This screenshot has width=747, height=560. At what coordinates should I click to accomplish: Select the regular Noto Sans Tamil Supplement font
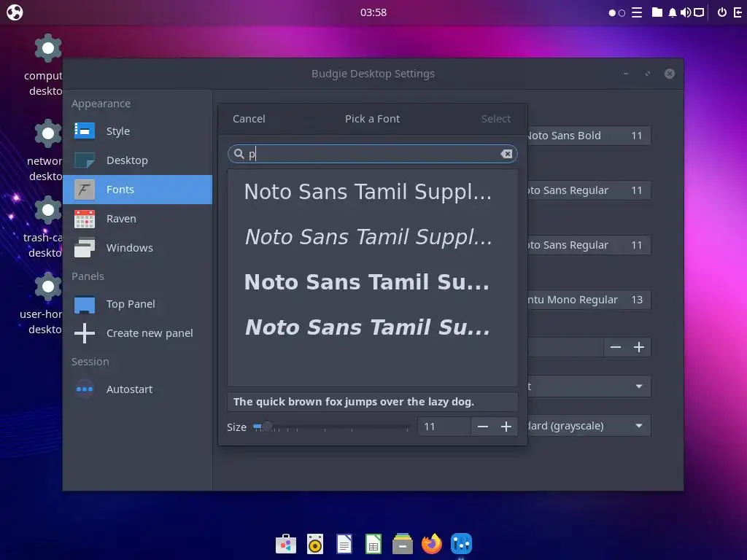tap(373, 192)
